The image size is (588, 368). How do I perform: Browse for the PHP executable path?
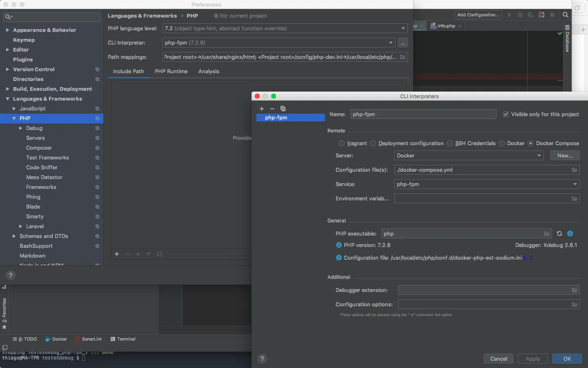pos(546,234)
